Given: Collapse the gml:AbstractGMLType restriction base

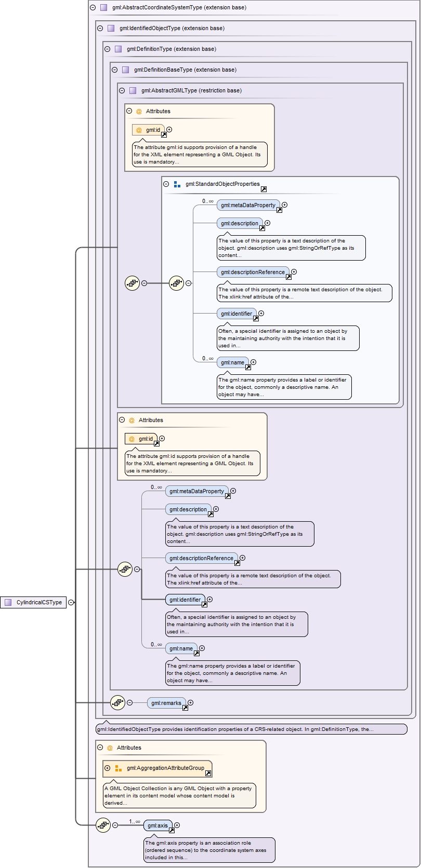Looking at the screenshot, I should point(122,90).
